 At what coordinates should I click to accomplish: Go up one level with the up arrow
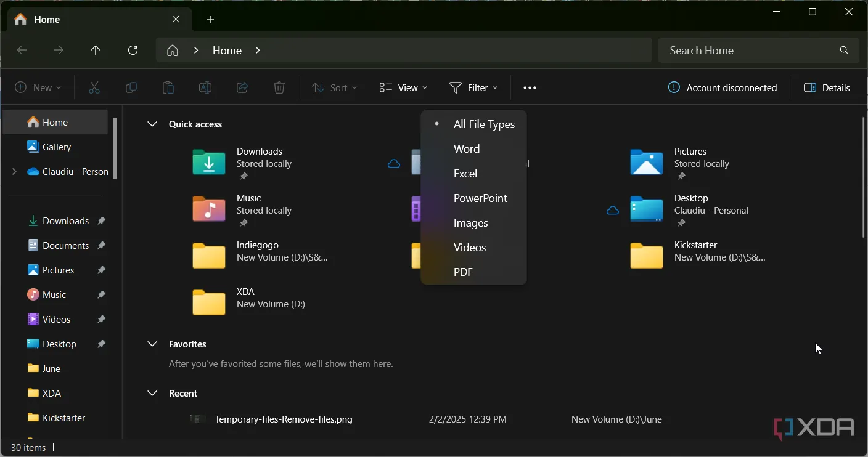pos(96,51)
